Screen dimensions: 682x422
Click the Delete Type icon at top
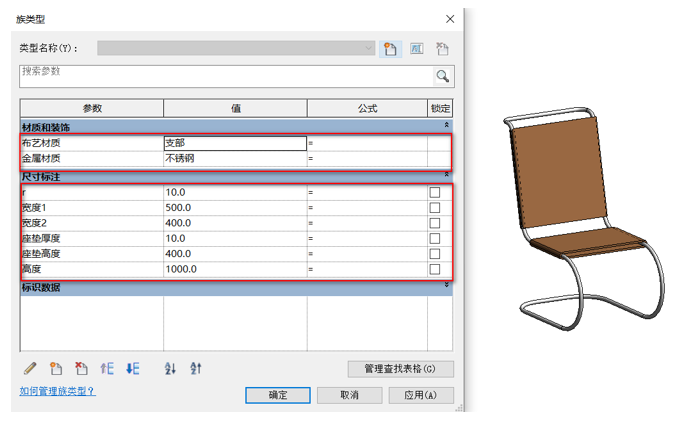coord(442,49)
